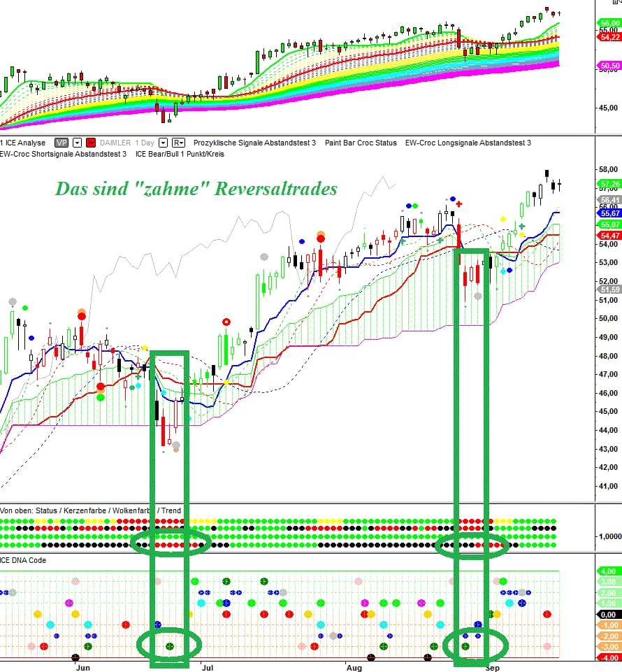Click EW-Croc Shortsignale Abstandstest 3 label
Screen dimensions: 622x672
pos(64,154)
